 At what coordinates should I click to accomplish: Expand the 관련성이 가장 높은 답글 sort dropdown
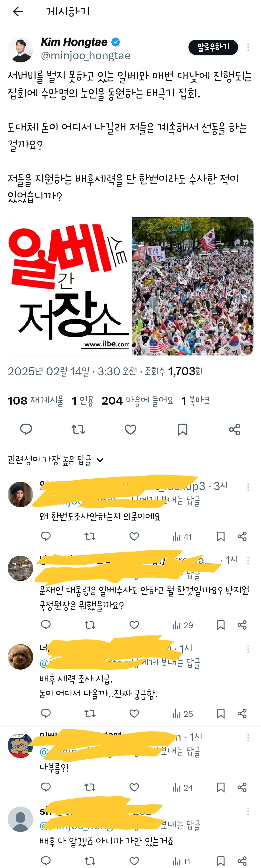(56, 460)
